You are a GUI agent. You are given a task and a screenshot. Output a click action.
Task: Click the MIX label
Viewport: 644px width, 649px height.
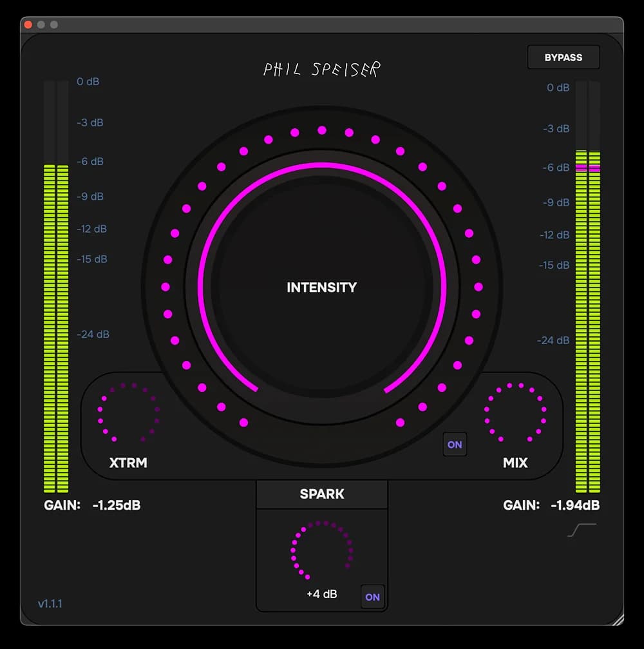pyautogui.click(x=515, y=462)
